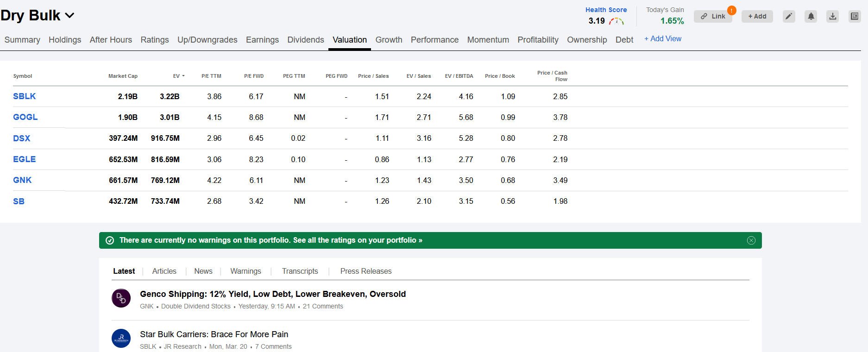Open the SBLK ticker link
The image size is (868, 352).
tap(25, 96)
